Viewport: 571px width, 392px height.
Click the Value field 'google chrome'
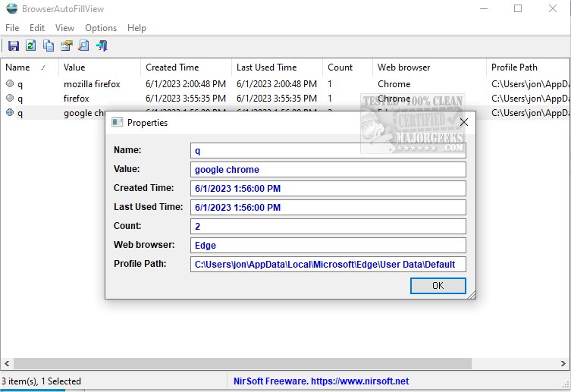[328, 170]
